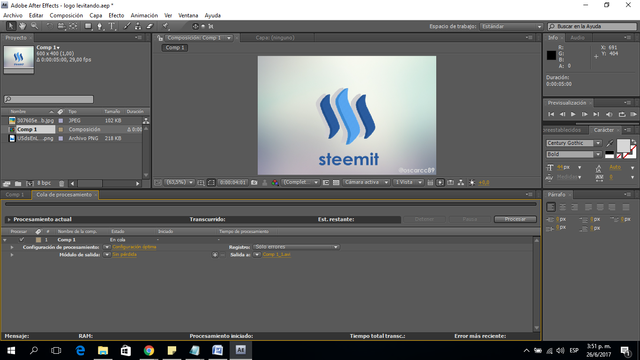Open the Composición menu
The width and height of the screenshot is (640, 360).
(66, 16)
